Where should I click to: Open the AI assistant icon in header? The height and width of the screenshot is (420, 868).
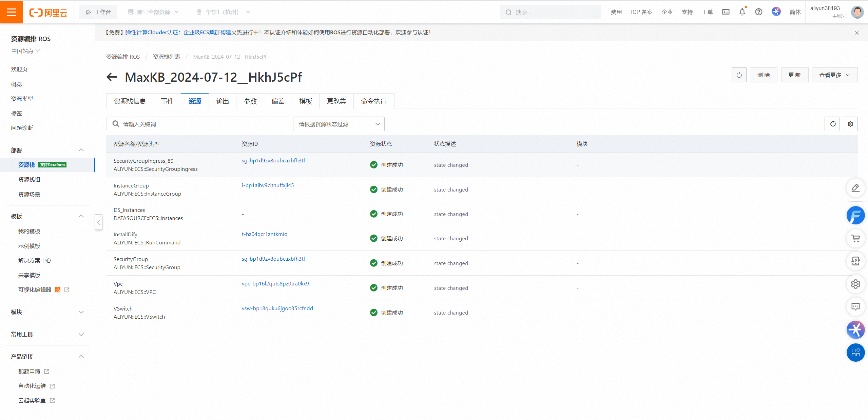point(776,12)
